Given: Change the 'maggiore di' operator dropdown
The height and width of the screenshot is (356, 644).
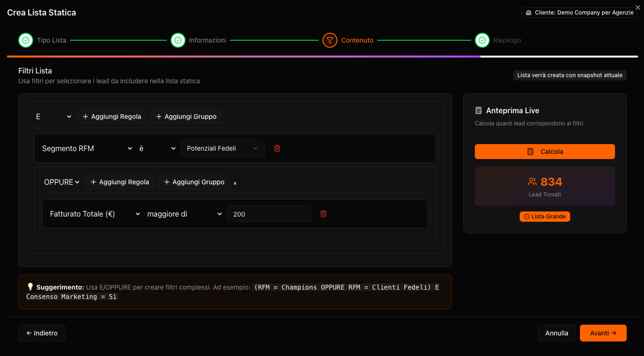Looking at the screenshot, I should click(x=184, y=214).
